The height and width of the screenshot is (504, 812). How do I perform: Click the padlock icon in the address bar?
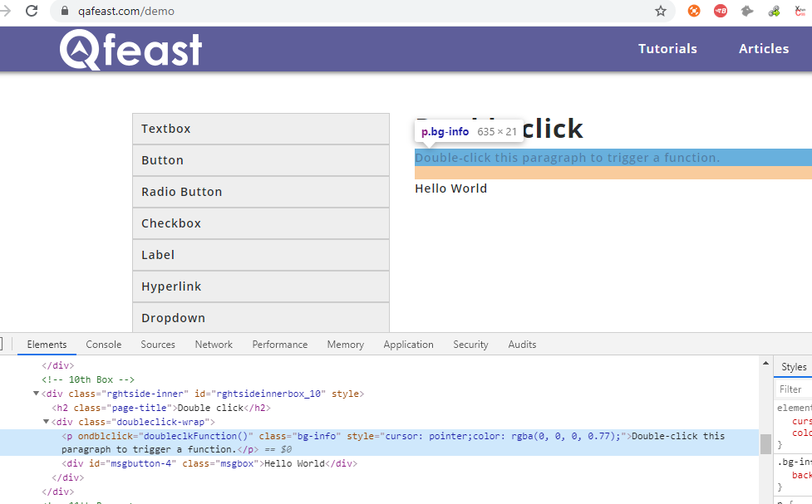(x=64, y=12)
